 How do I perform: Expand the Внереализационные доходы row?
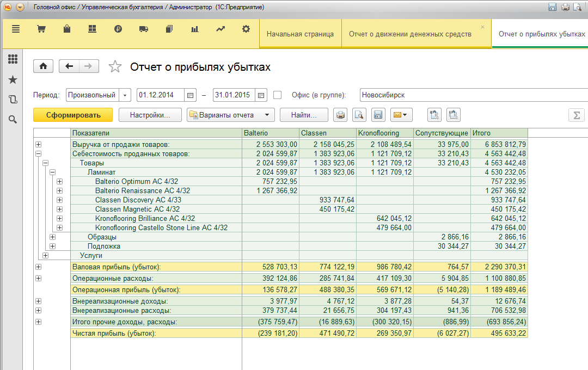point(38,301)
